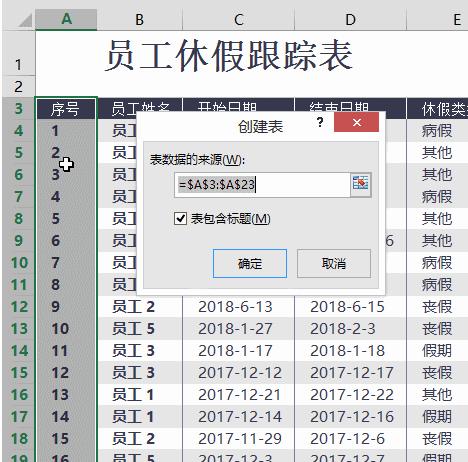Screen dimensions: 468x462
Task: Select row 18 header
Action: pyautogui.click(x=18, y=439)
